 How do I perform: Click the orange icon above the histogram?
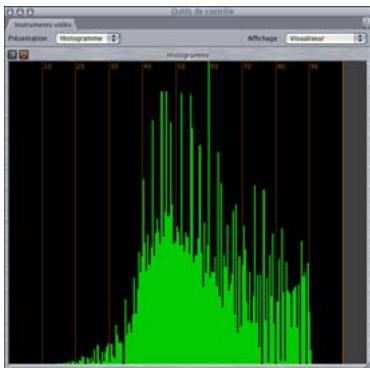click(23, 54)
